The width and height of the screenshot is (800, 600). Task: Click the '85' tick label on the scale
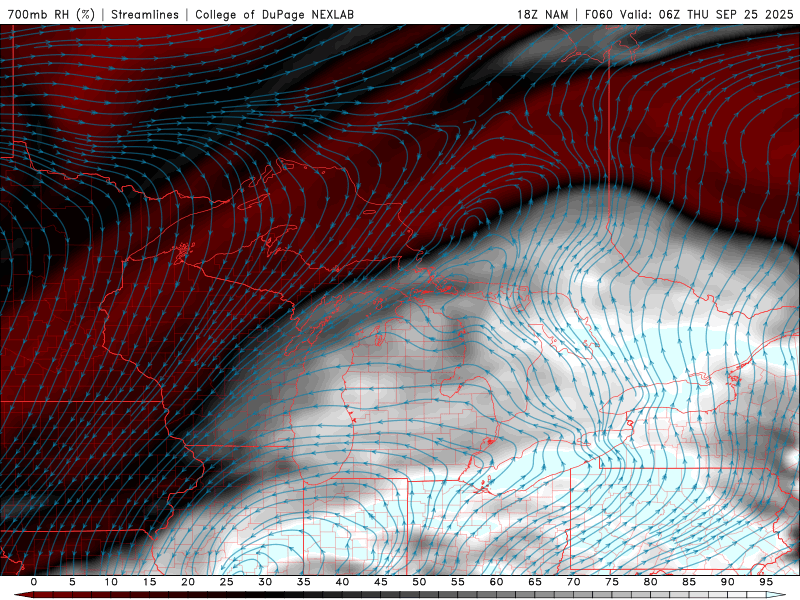click(x=689, y=582)
